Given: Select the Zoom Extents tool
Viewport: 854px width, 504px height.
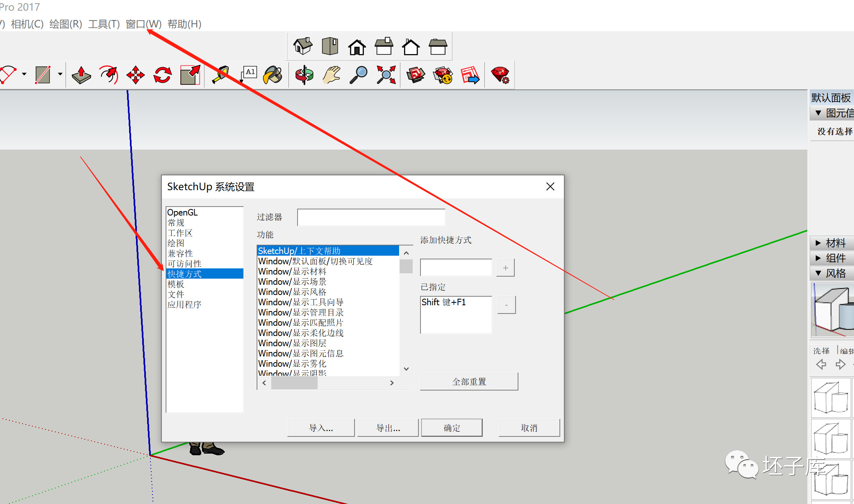Looking at the screenshot, I should click(386, 75).
